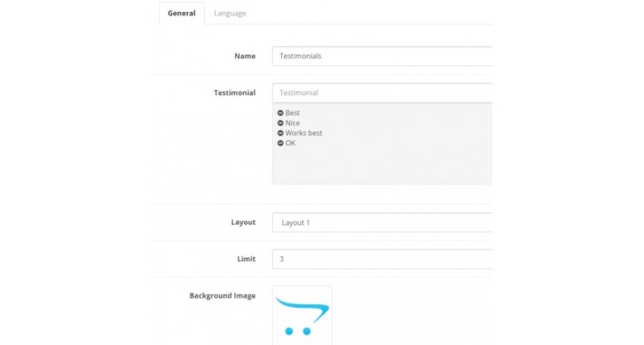The image size is (644, 345).
Task: Click the Limit field with value 3
Action: [382, 259]
